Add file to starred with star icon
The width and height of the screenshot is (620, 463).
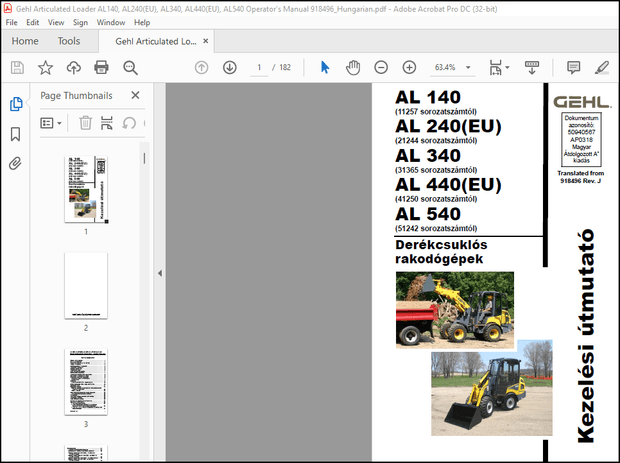[x=45, y=68]
